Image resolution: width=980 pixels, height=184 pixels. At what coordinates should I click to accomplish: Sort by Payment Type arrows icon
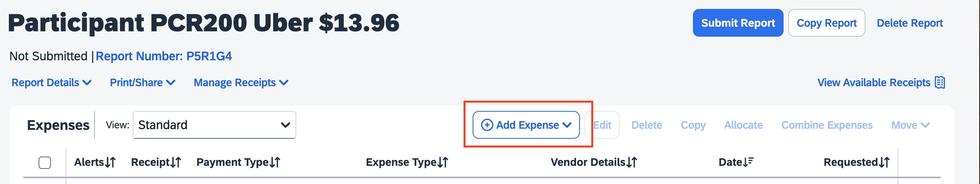coord(275,162)
